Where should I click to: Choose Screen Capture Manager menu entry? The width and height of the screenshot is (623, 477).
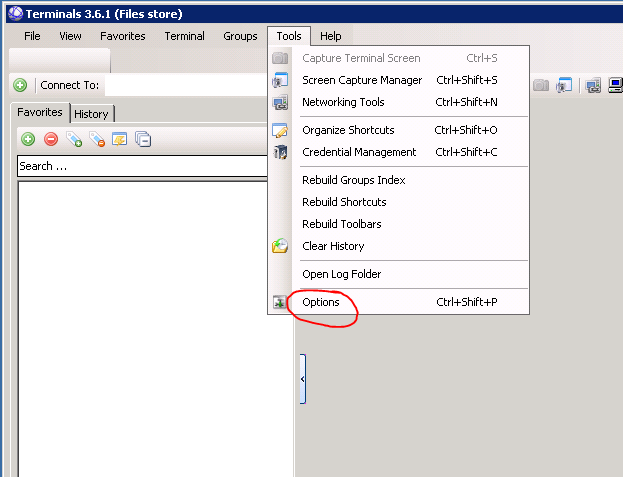point(399,80)
